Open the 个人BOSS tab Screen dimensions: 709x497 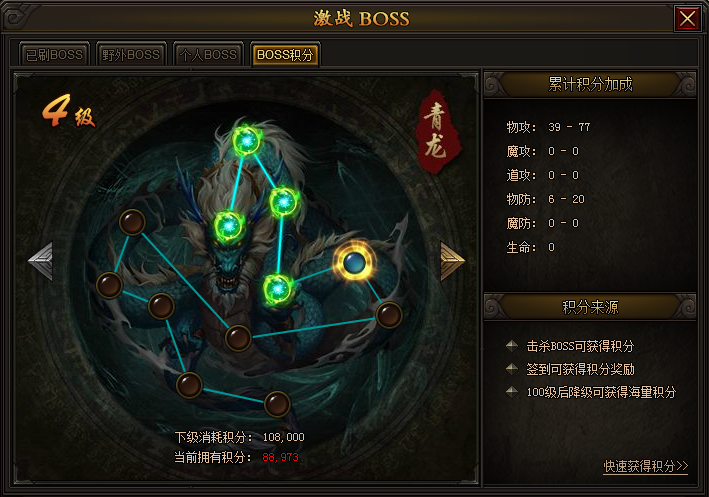pos(208,55)
